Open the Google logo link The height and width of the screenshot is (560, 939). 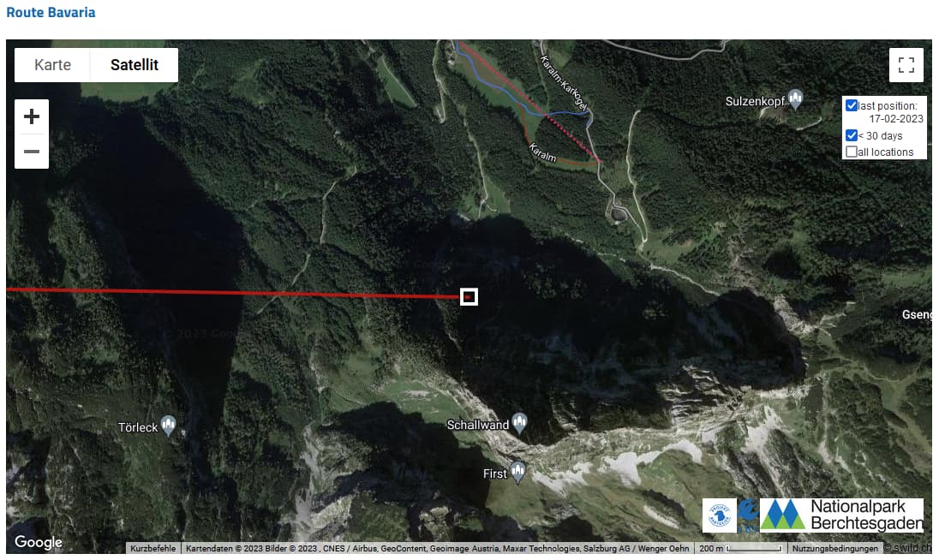pyautogui.click(x=39, y=542)
